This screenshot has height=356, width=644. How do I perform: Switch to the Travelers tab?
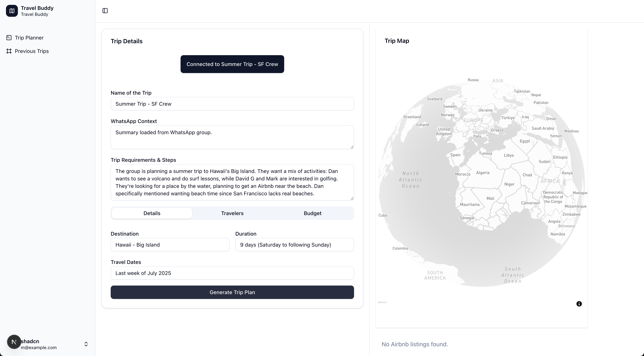pos(232,213)
